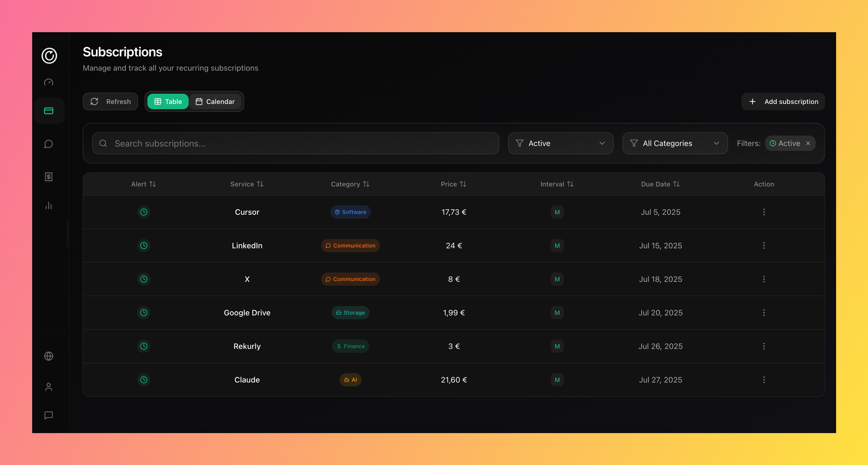Open the three-dot action menu for X row
The image size is (868, 465).
pyautogui.click(x=764, y=279)
